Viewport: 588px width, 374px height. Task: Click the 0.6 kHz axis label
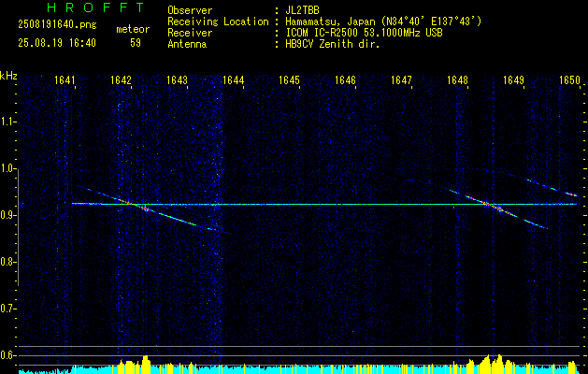pos(7,355)
